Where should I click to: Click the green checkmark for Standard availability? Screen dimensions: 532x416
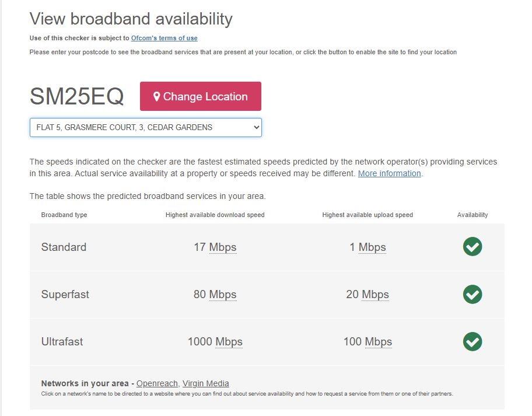[x=473, y=247]
